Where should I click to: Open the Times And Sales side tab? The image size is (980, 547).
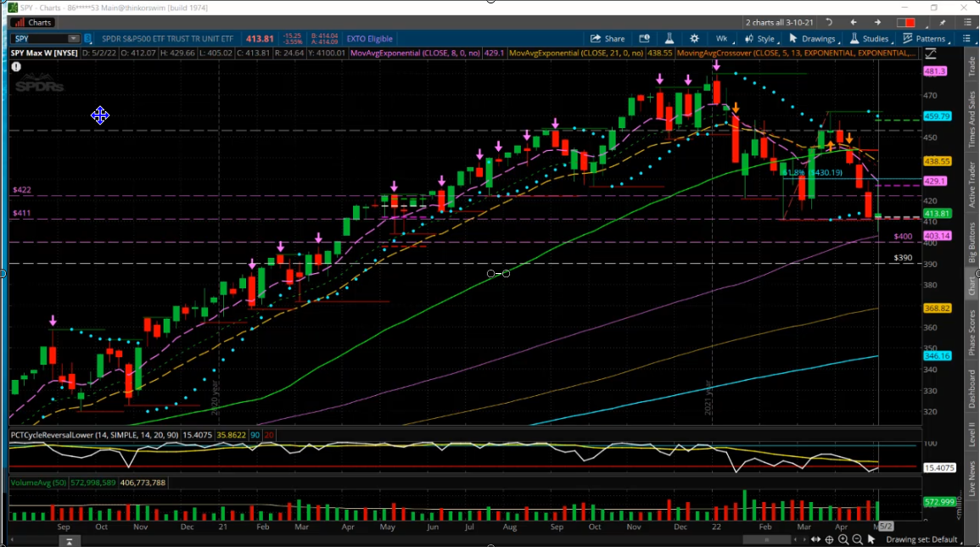pyautogui.click(x=972, y=119)
